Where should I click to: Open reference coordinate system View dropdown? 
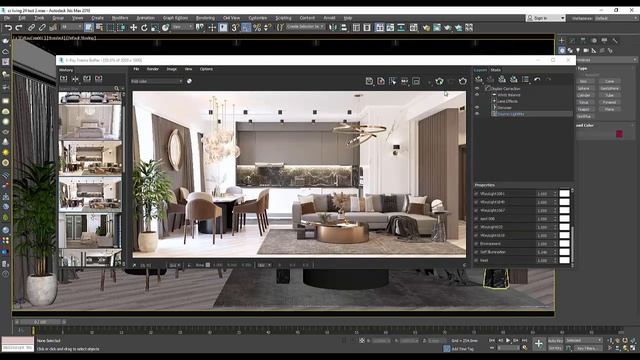coord(182,27)
